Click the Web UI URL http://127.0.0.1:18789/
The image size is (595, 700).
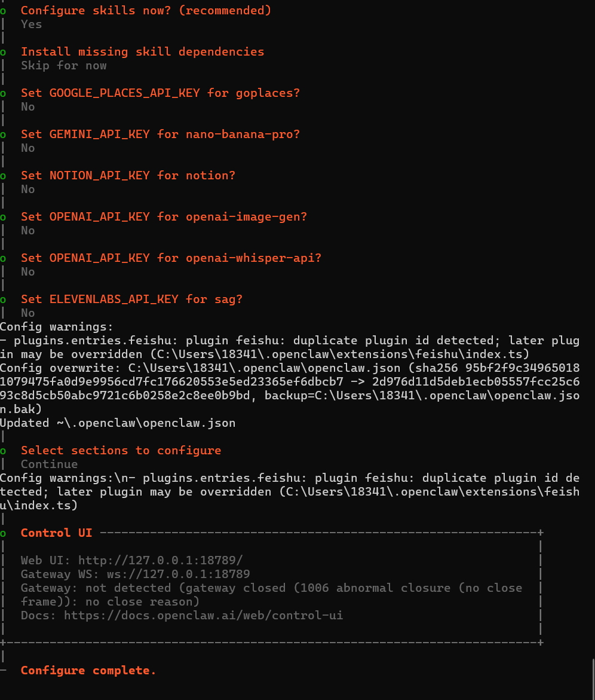click(161, 560)
